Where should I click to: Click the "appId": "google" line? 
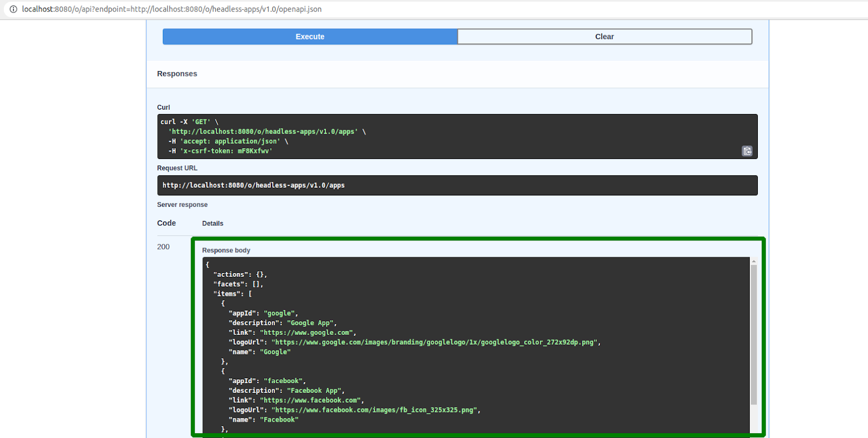coord(263,313)
